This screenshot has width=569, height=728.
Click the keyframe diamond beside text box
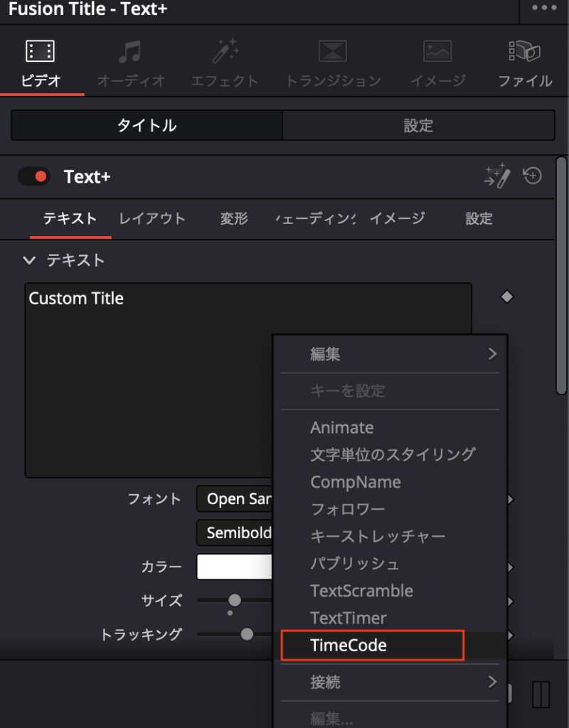pos(506,297)
